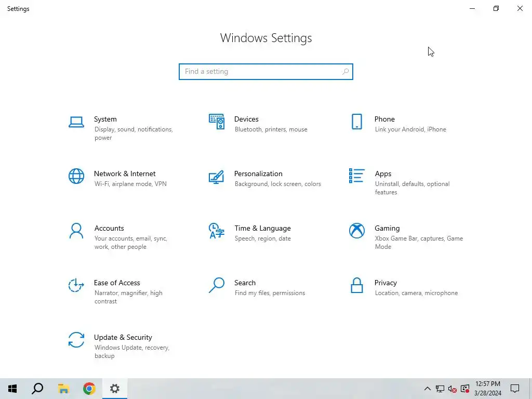This screenshot has height=399, width=532.
Task: Show hidden system tray icons
Action: coord(428,389)
